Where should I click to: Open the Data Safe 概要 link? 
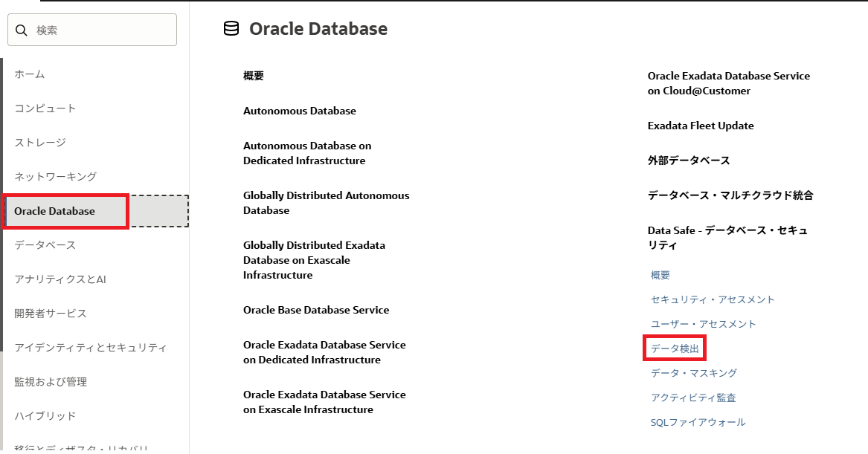(660, 275)
